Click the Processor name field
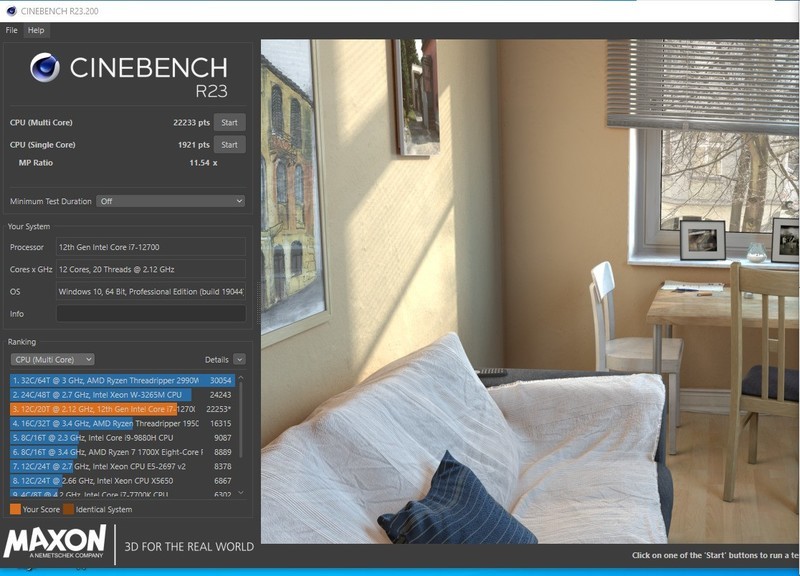 point(150,247)
